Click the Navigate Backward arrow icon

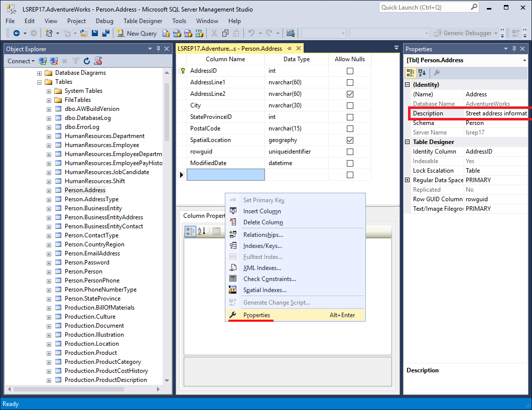click(17, 33)
